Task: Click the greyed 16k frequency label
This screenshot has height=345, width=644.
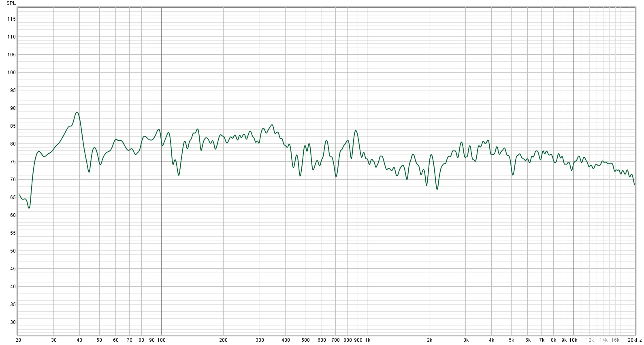Action: 615,340
